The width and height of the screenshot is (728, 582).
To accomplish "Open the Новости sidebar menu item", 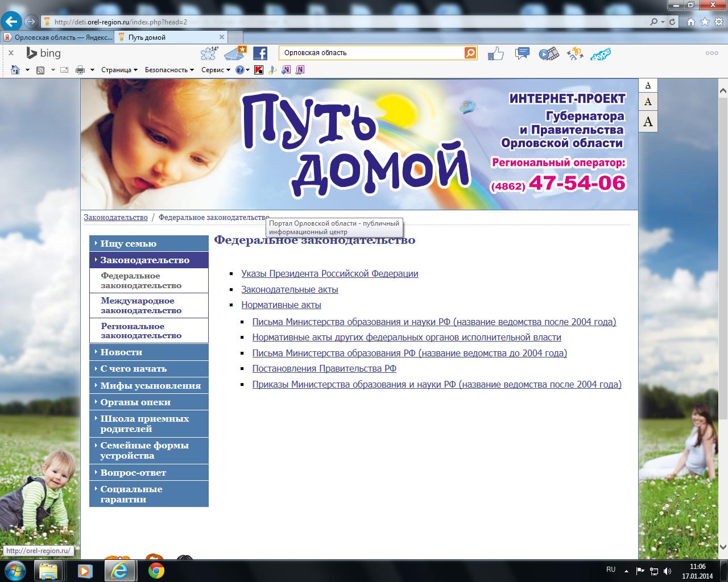I will (x=149, y=352).
